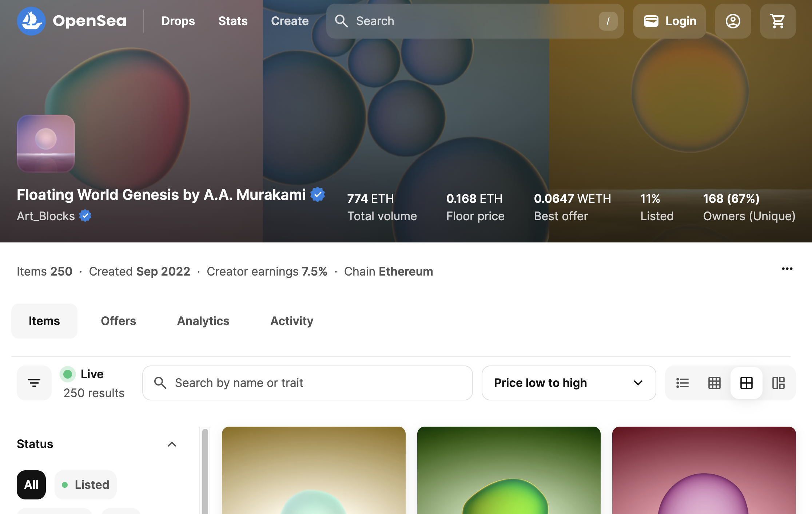812x514 pixels.
Task: Click the Search by name or trait field
Action: tap(307, 383)
